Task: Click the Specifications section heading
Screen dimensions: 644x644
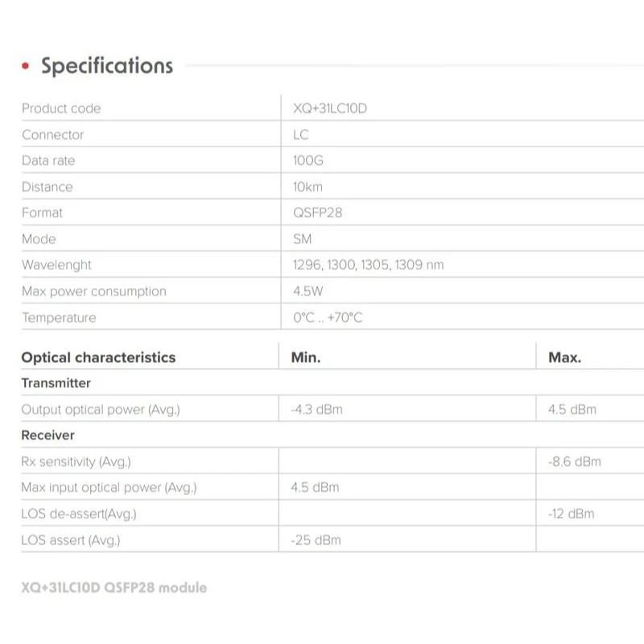Action: tap(107, 66)
